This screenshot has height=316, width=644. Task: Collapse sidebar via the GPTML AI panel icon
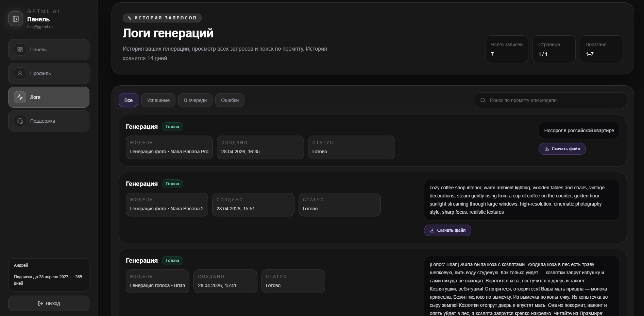(x=16, y=19)
